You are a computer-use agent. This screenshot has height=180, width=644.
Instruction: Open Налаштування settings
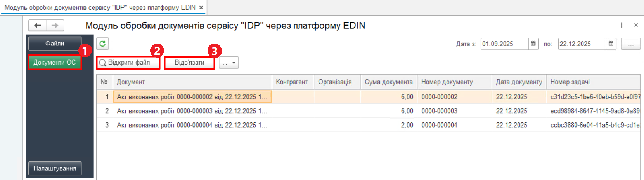pos(55,168)
